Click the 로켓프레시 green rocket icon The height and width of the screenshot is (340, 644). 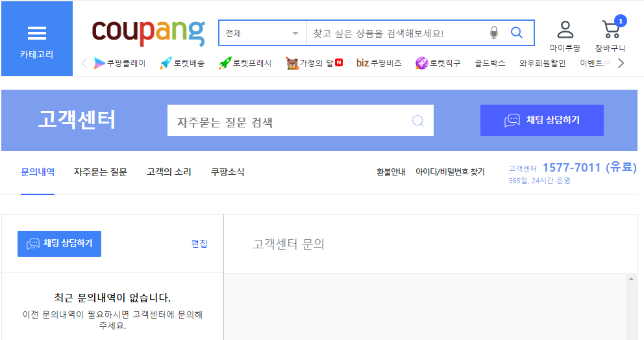(x=225, y=63)
